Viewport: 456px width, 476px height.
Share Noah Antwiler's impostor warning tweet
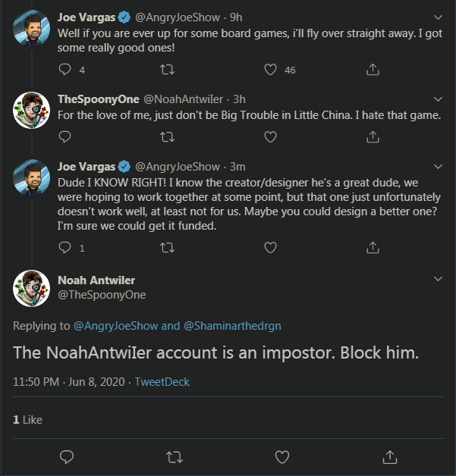pyautogui.click(x=390, y=456)
